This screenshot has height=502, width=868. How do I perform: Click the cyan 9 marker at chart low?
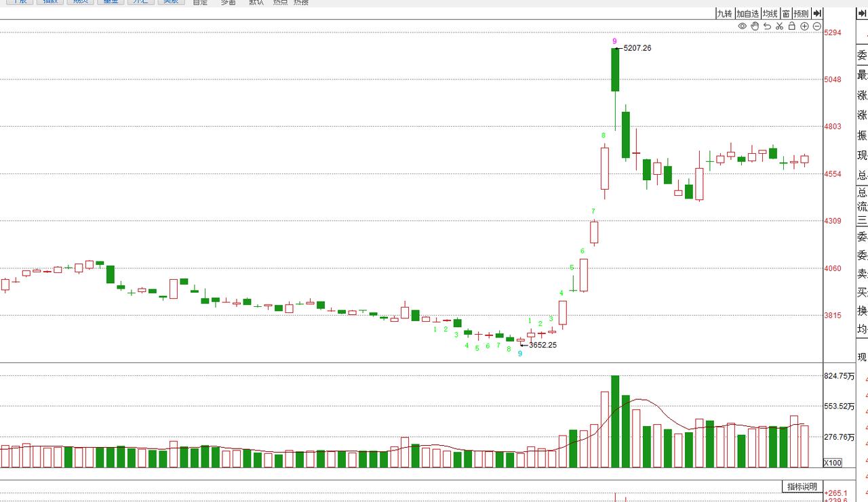tap(520, 353)
